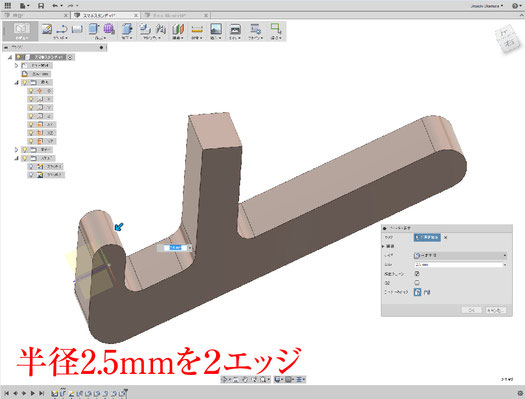Click the Save floppy disk icon
Screen dimensions: 525x399
[41, 6]
